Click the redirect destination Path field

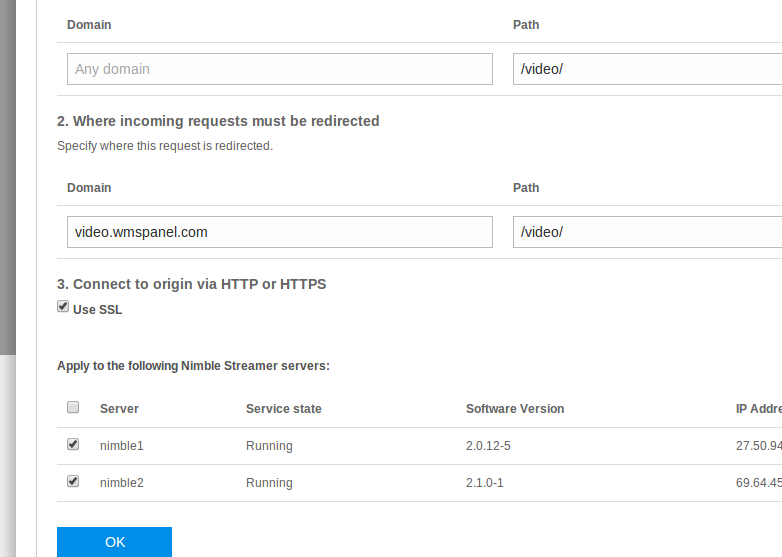(x=647, y=232)
